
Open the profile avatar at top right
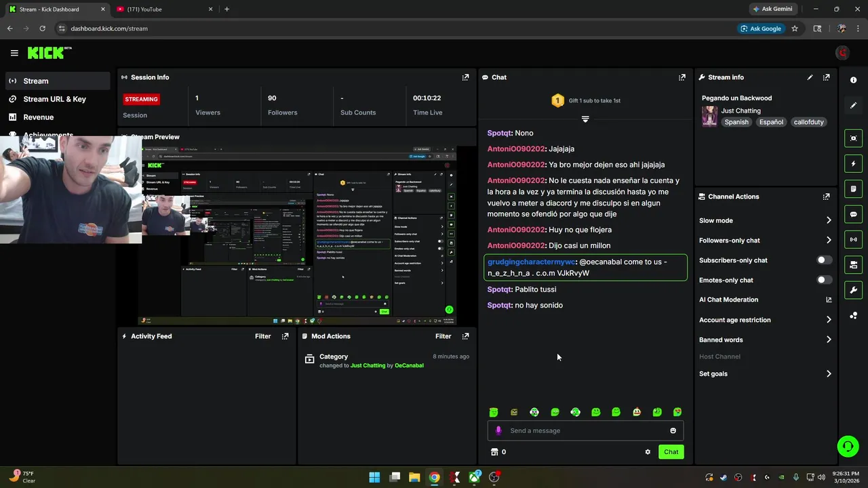pyautogui.click(x=842, y=53)
